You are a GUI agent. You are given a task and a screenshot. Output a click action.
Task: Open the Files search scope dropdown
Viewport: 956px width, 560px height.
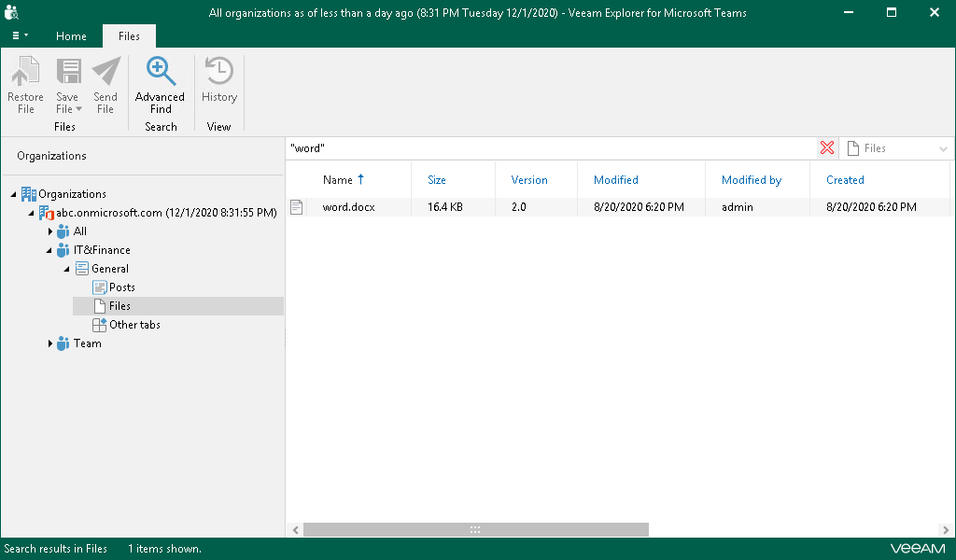click(943, 148)
